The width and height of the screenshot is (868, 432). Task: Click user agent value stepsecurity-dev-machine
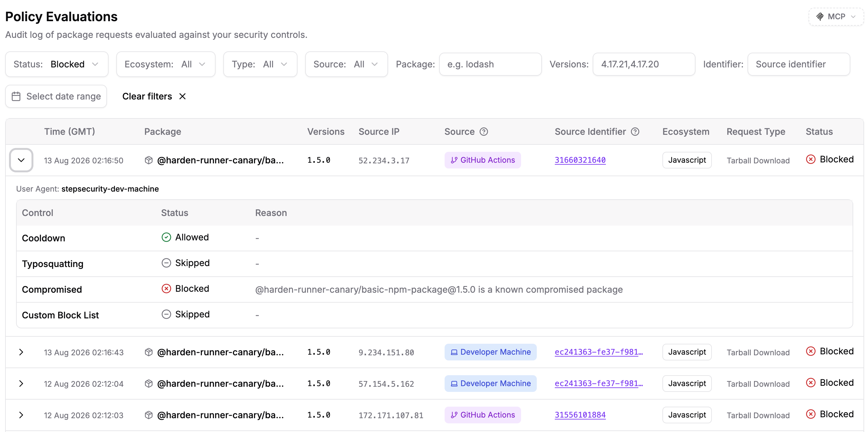tap(110, 189)
